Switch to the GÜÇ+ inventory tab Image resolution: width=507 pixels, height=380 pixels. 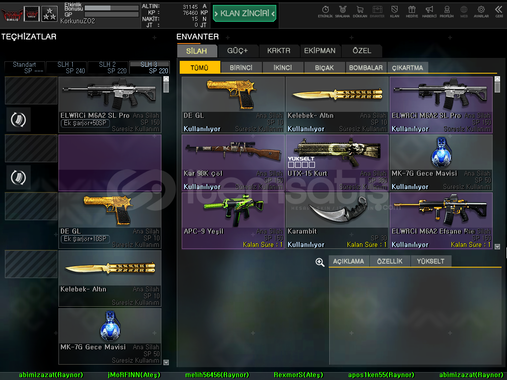point(237,51)
